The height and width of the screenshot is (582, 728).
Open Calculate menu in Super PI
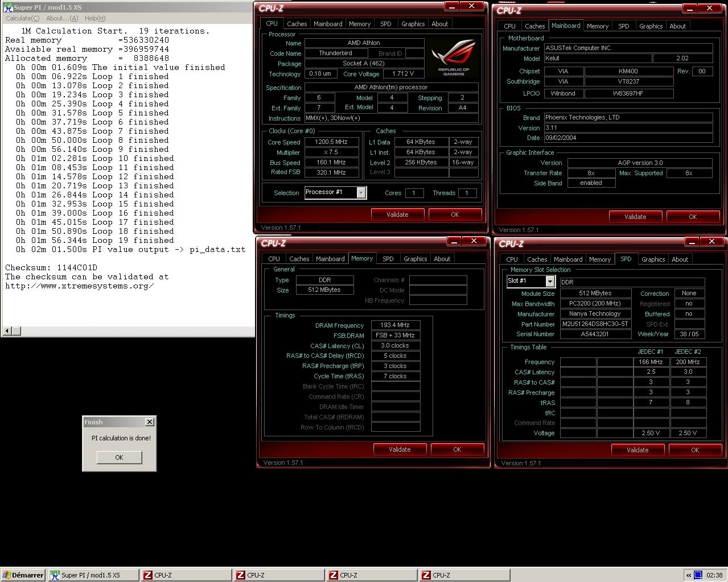coord(23,18)
